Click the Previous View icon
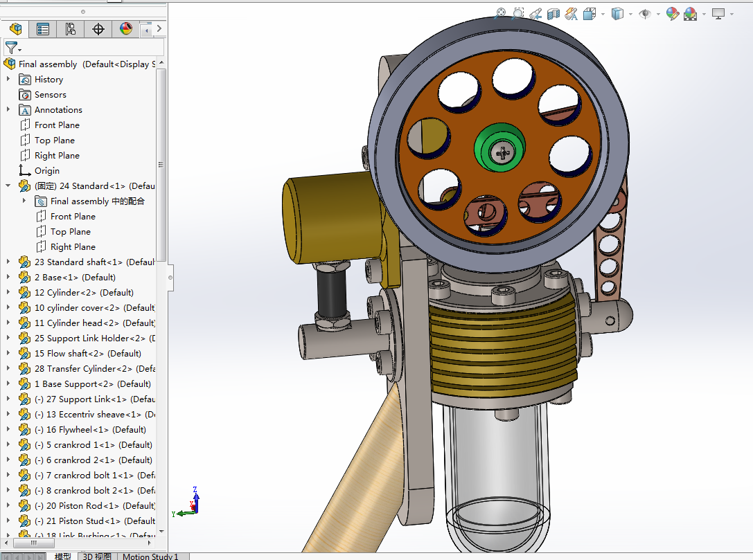Viewport: 753px width, 560px height. (x=535, y=14)
